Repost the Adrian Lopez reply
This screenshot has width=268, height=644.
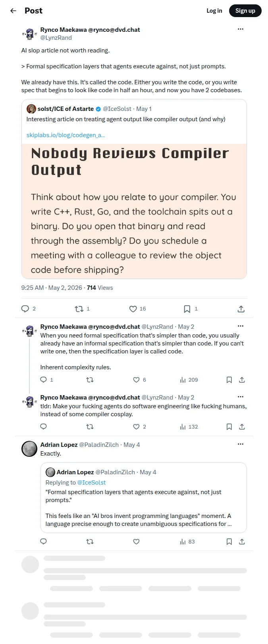point(90,541)
